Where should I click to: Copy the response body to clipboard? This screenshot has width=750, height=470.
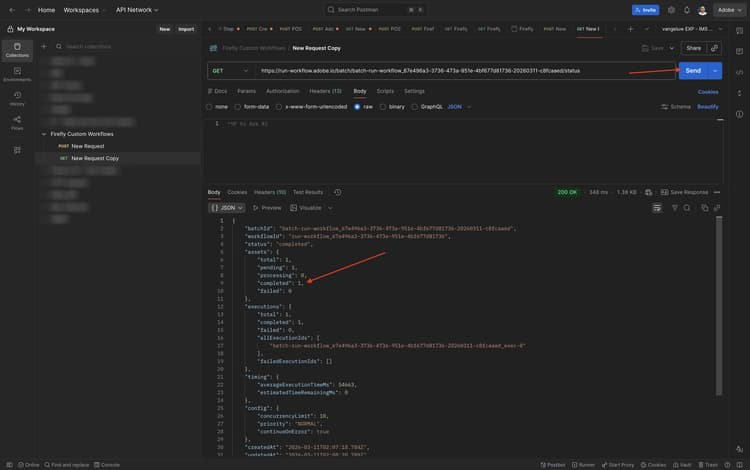[x=705, y=208]
